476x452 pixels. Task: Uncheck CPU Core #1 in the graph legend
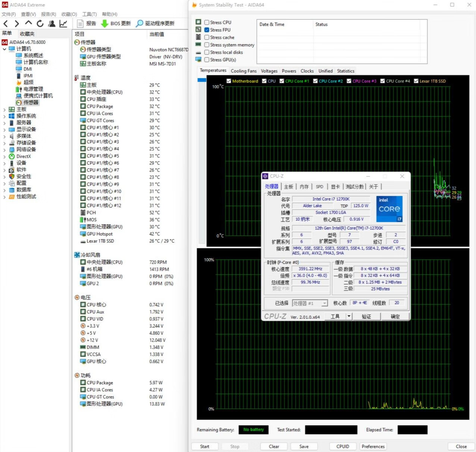[282, 81]
